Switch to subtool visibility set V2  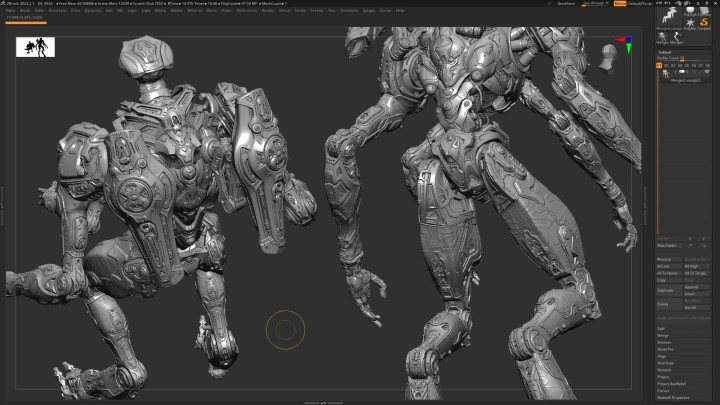tap(667, 66)
